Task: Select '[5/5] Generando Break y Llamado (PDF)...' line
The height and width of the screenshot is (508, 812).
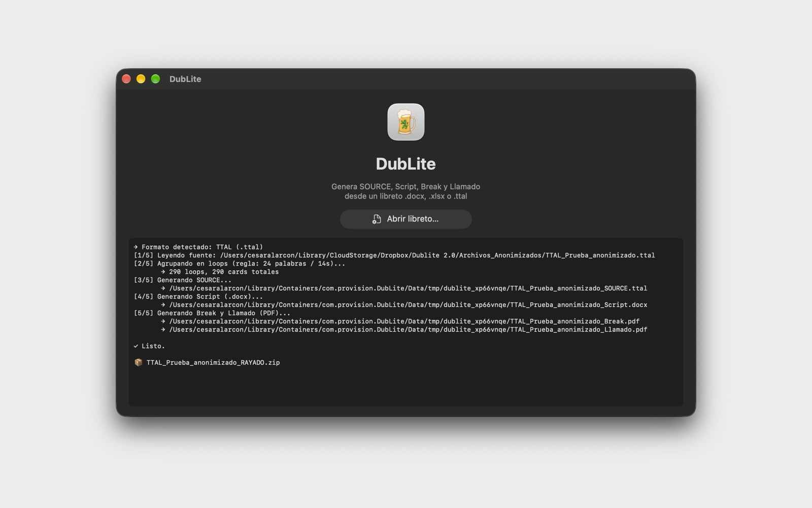Action: tap(212, 313)
